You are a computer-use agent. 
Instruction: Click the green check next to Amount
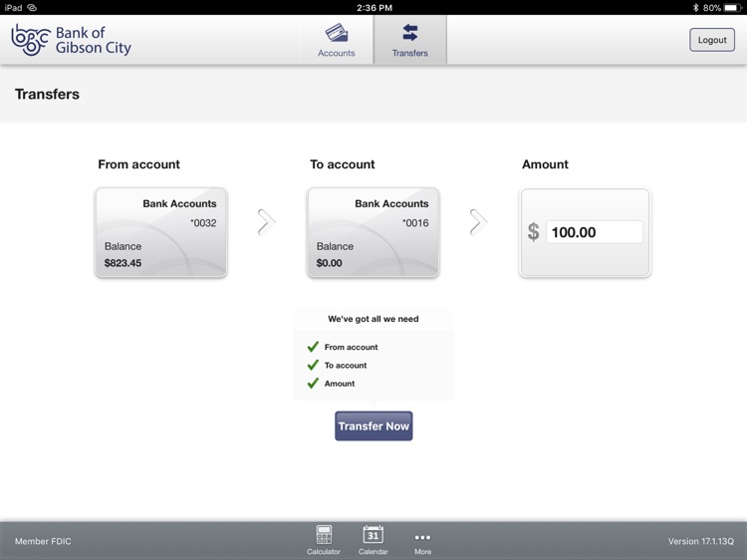tap(313, 383)
